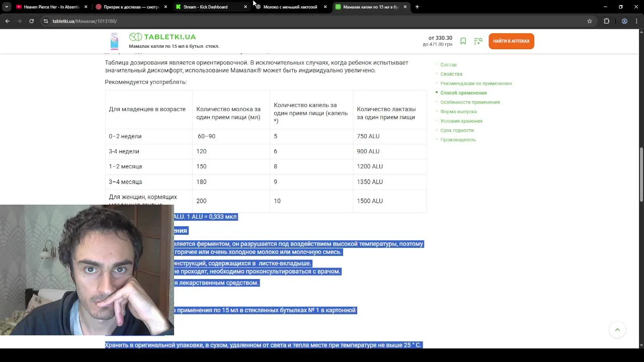Click the 3-4 недели table cell
The image size is (644, 362).
point(148,151)
